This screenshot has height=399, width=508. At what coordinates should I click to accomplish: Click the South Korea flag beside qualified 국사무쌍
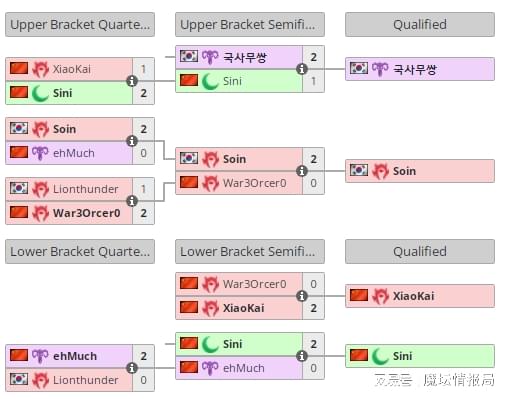pos(359,68)
